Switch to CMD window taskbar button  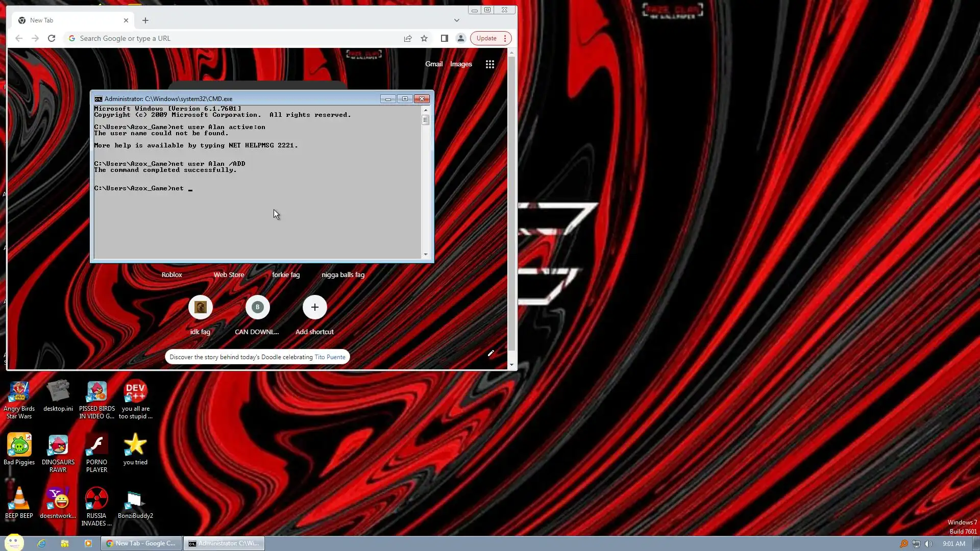224,543
